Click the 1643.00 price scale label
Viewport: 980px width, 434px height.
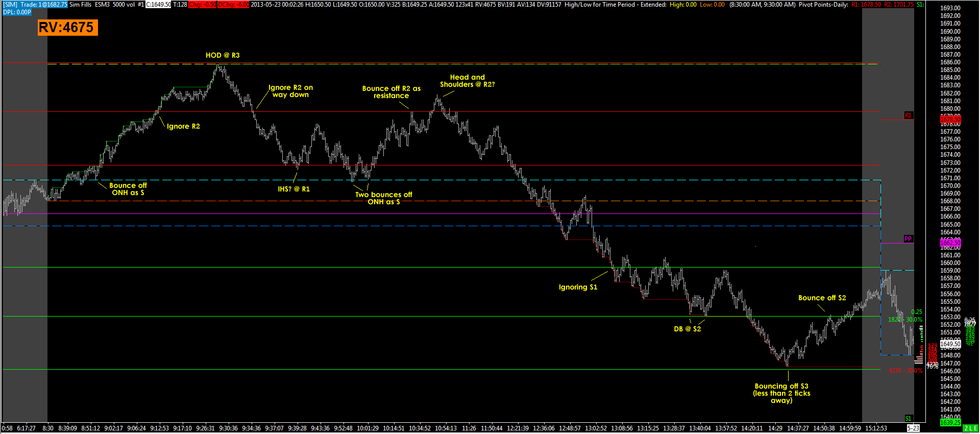pyautogui.click(x=950, y=394)
